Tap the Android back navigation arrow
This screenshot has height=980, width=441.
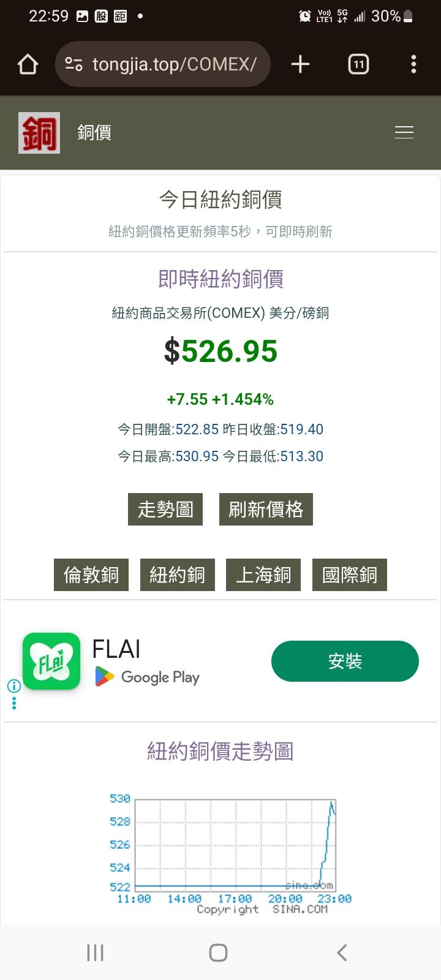[x=342, y=952]
